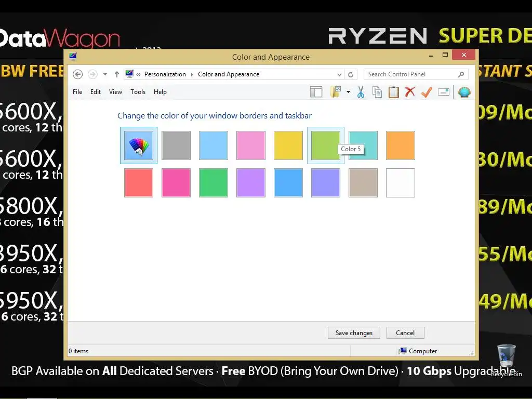The image size is (532, 399).
Task: Go up one level with Up arrow
Action: point(117,74)
